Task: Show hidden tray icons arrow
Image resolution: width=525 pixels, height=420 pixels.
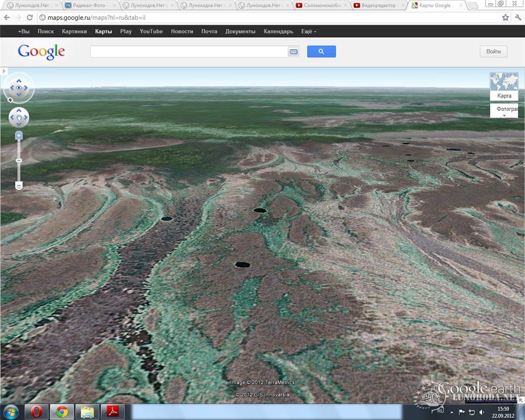Action: point(452,412)
